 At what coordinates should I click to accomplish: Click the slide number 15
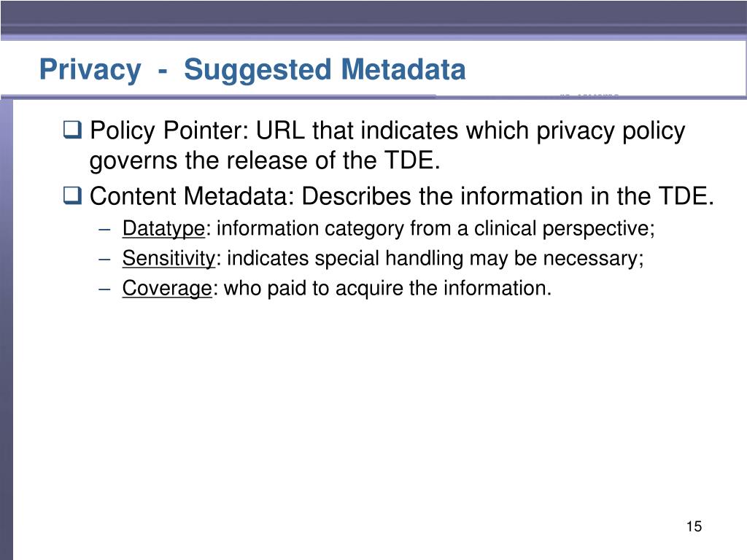pyautogui.click(x=694, y=526)
